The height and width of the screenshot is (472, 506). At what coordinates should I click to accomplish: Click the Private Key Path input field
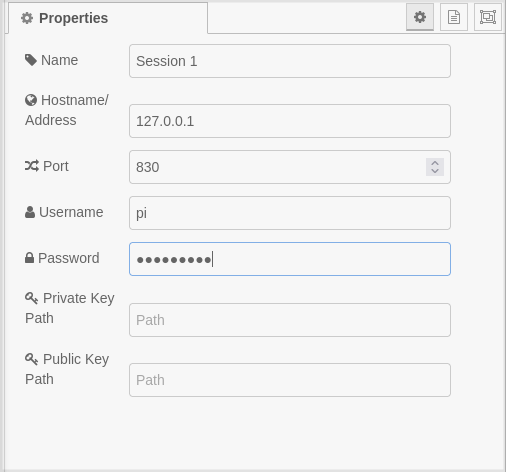pyautogui.click(x=290, y=320)
